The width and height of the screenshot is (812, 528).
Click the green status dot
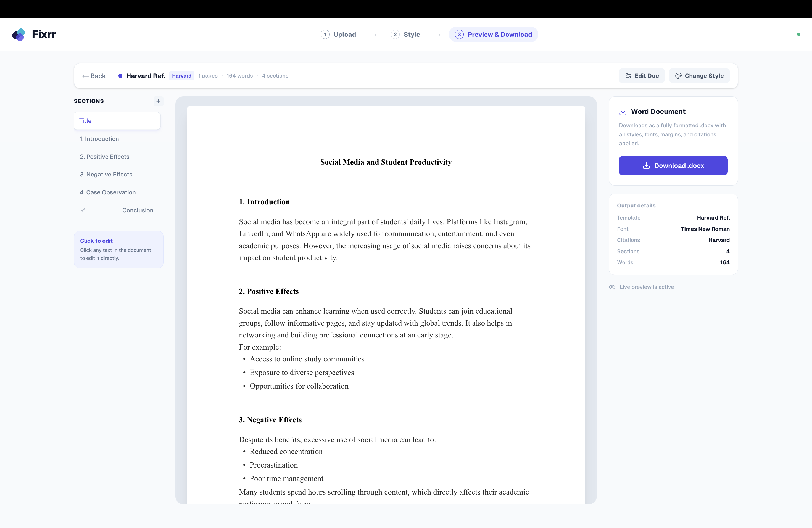pos(798,35)
